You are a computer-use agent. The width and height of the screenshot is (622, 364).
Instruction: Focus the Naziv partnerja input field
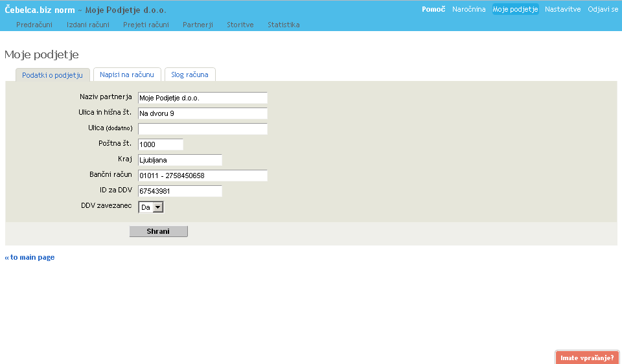point(202,98)
